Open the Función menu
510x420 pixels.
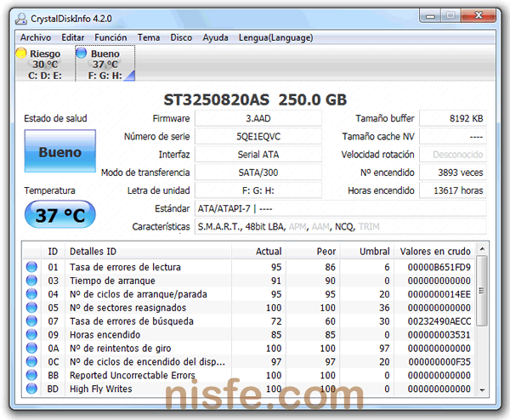pos(110,37)
